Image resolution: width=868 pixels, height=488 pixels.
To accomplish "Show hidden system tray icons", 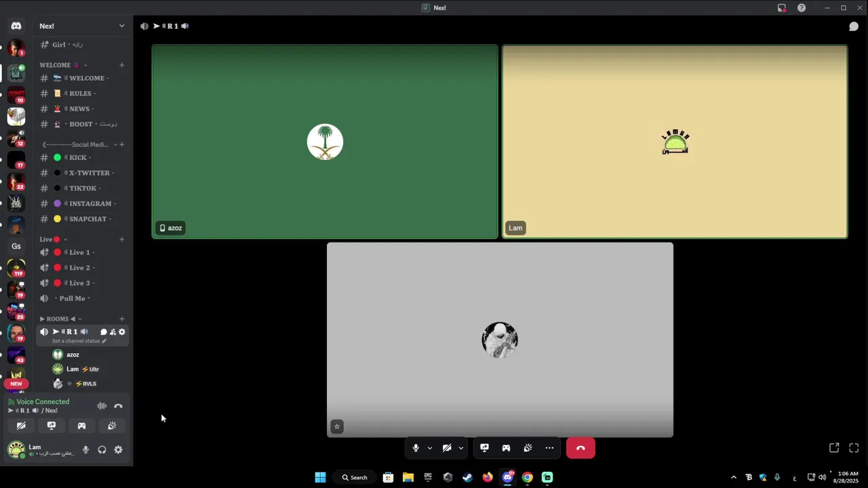I will (734, 477).
